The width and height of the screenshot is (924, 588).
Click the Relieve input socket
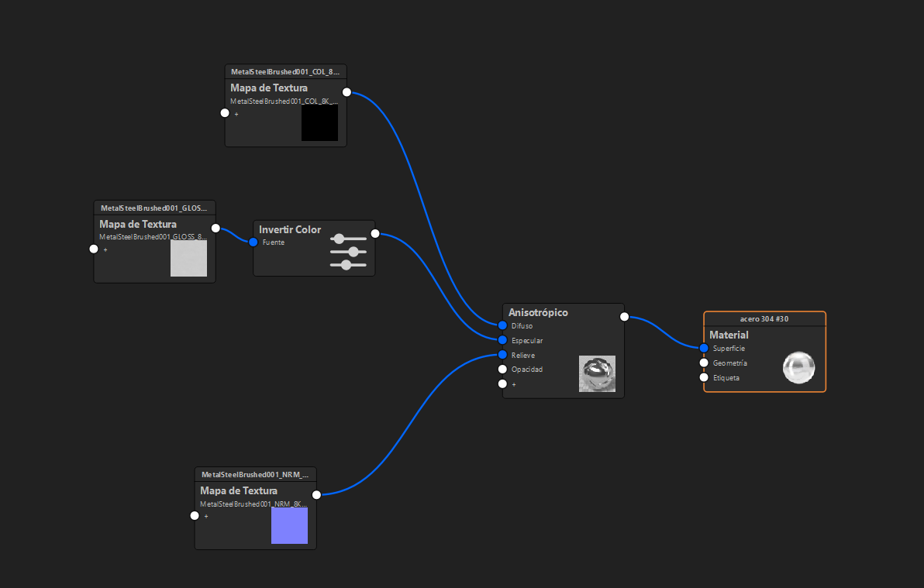502,355
